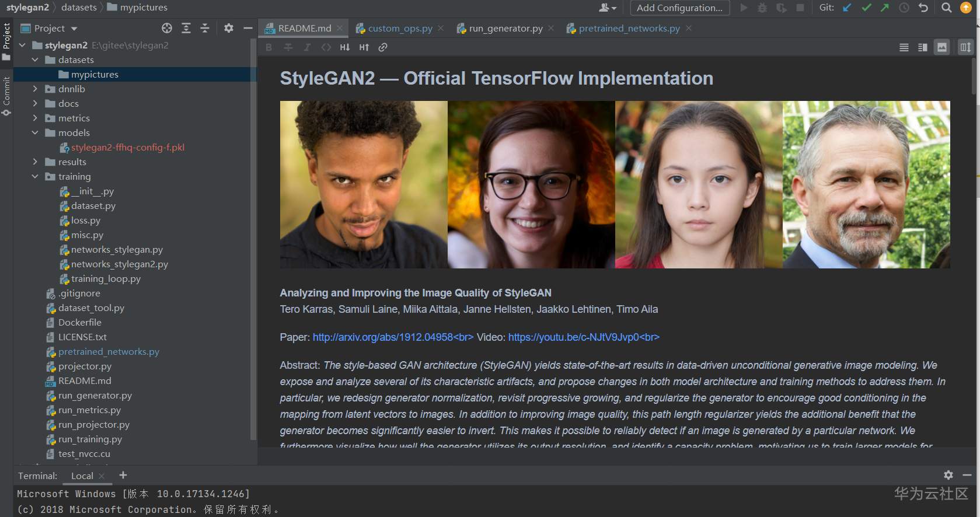Click the Add Configuration button
Image resolution: width=980 pixels, height=517 pixels.
(x=679, y=8)
